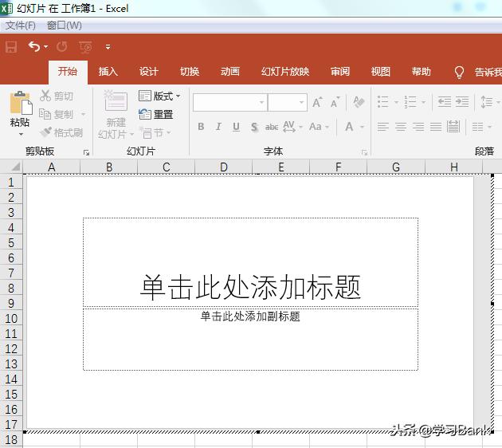502x448 pixels.
Task: Select column D header
Action: point(223,167)
